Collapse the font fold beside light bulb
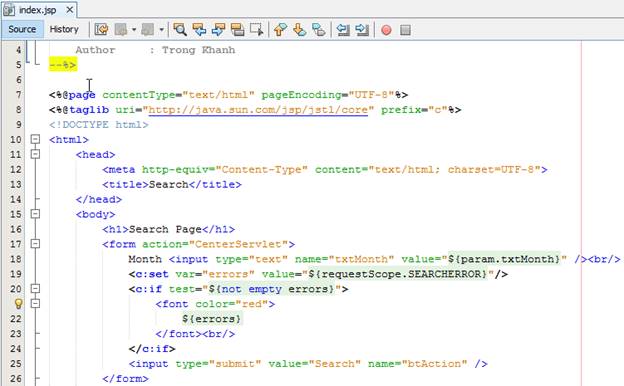The width and height of the screenshot is (624, 386). pyautogui.click(x=35, y=303)
